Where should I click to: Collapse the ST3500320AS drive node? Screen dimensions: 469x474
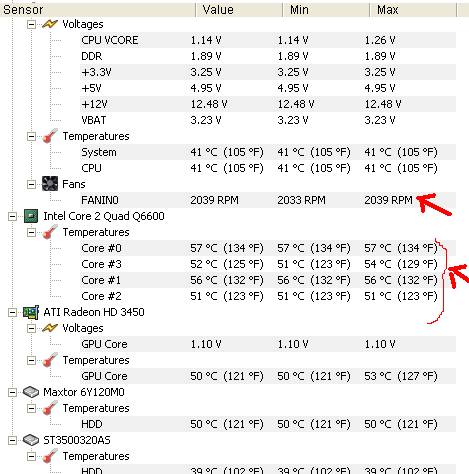click(x=12, y=440)
